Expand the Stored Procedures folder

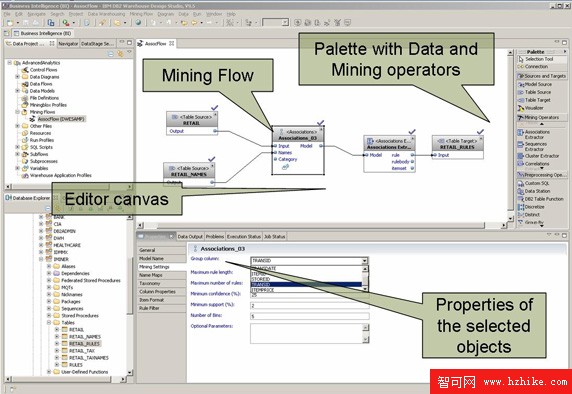[x=49, y=316]
